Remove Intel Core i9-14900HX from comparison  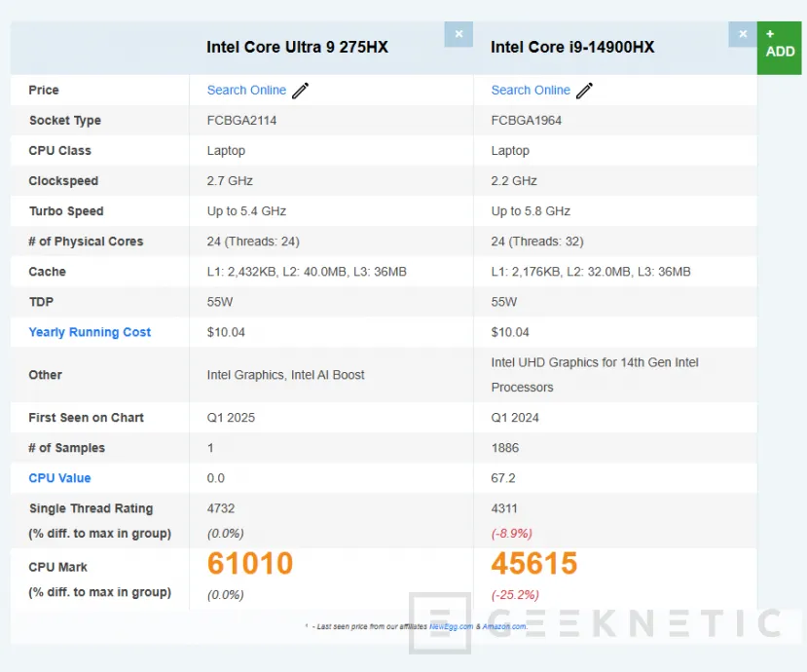(743, 33)
